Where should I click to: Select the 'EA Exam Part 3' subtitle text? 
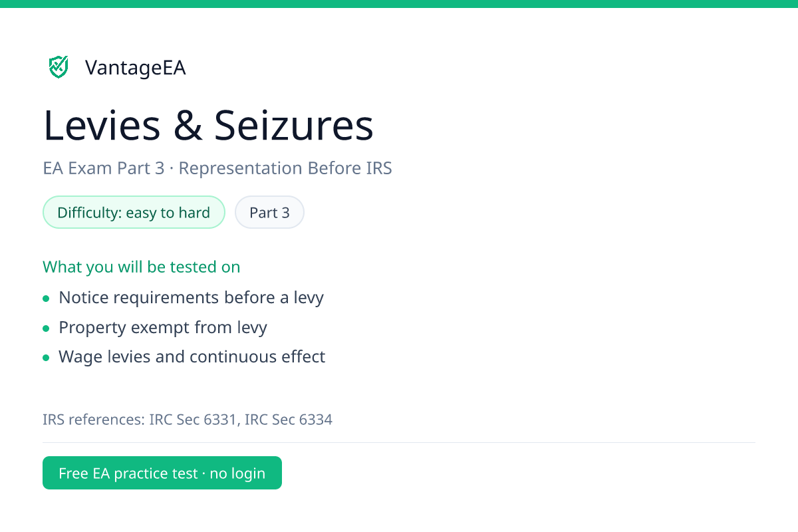click(103, 168)
